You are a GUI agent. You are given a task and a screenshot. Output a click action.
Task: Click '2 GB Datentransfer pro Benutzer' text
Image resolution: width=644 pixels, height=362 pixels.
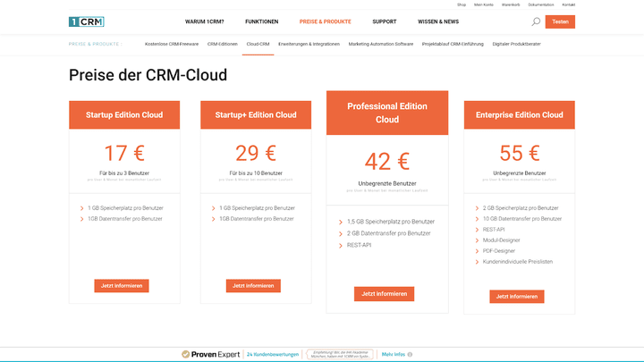[x=389, y=233]
